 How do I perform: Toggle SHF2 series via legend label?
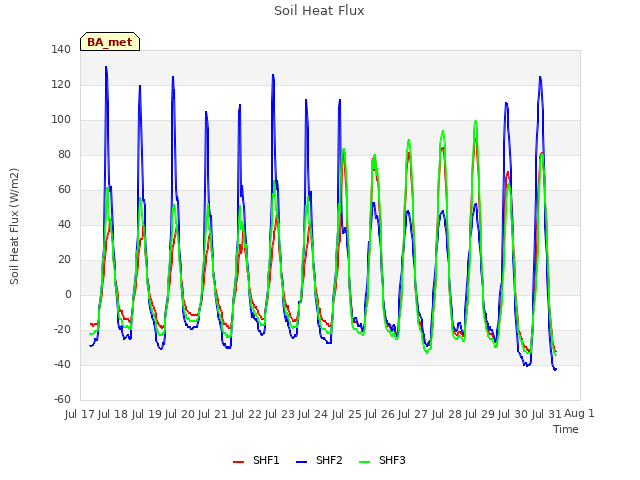329,460
